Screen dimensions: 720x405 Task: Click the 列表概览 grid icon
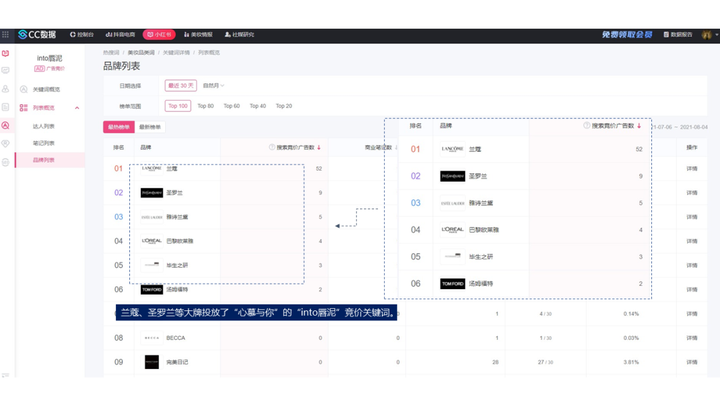[23, 107]
